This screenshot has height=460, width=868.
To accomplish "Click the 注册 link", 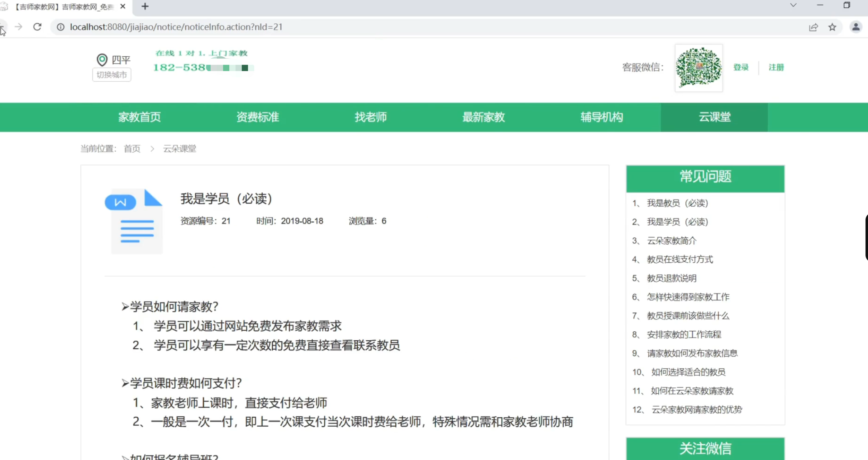I will [776, 67].
